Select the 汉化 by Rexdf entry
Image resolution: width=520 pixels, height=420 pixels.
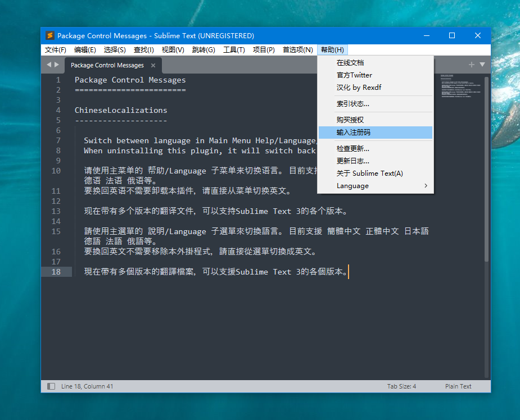pos(376,88)
